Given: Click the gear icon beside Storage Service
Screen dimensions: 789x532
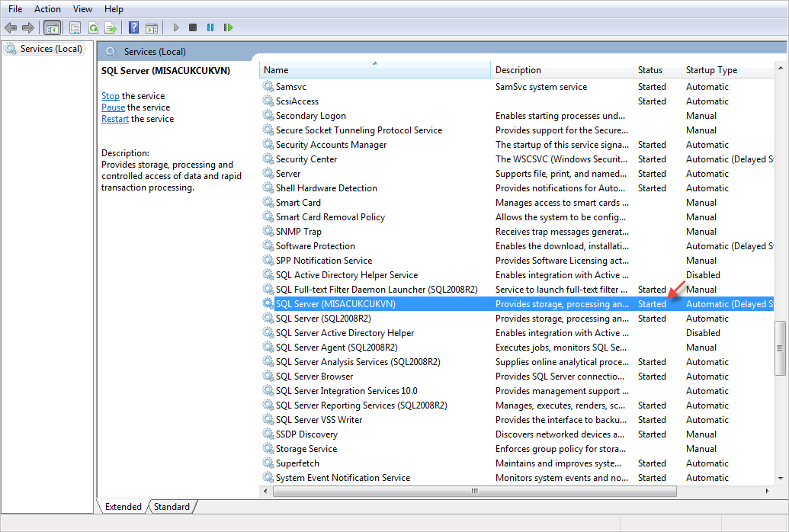Looking at the screenshot, I should [x=268, y=449].
